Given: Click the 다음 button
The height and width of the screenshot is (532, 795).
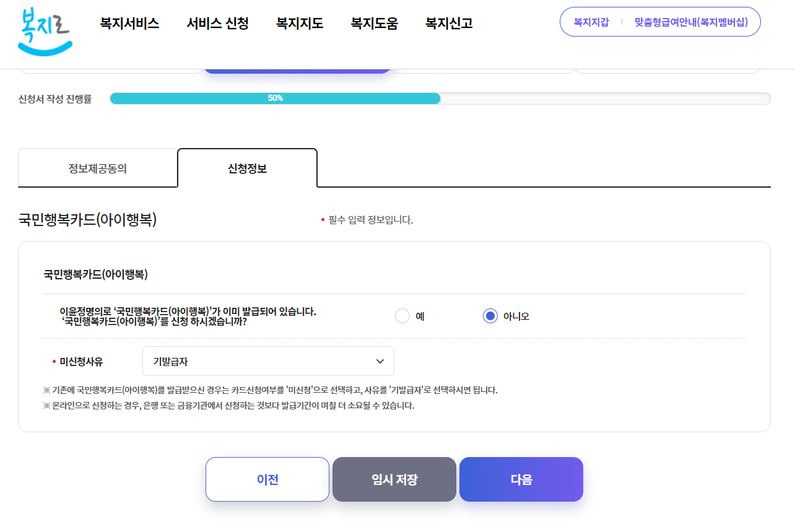Looking at the screenshot, I should tap(521, 479).
